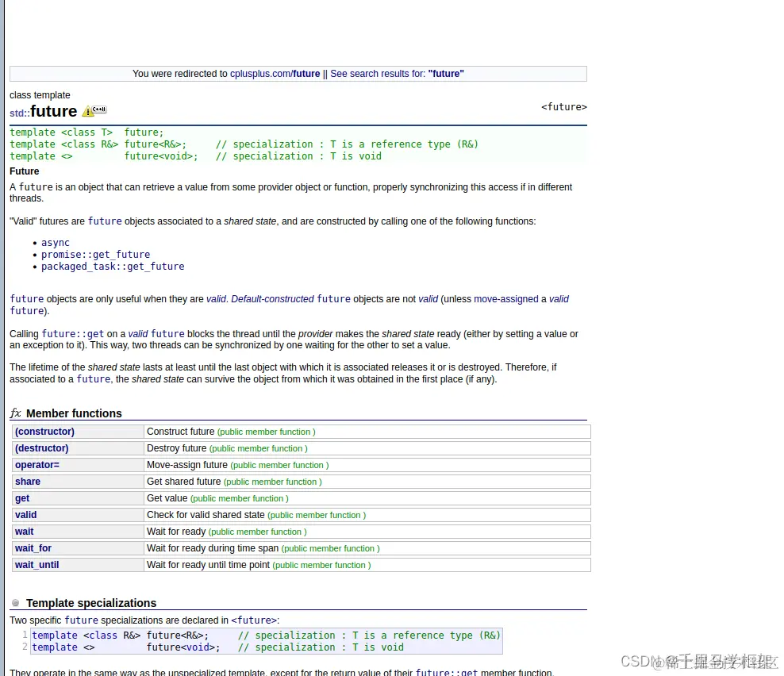The image size is (784, 676).
Task: Click the <future> header label at top right
Action: click(564, 106)
